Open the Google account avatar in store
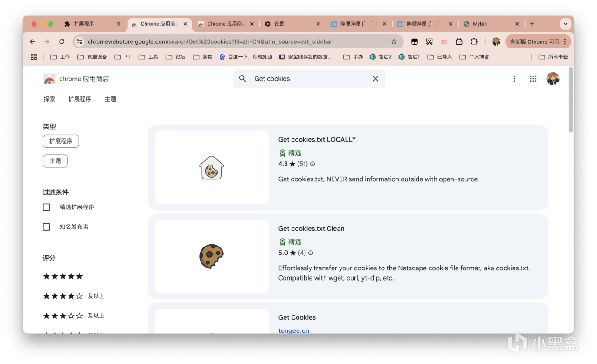This screenshot has width=597, height=364. point(553,79)
